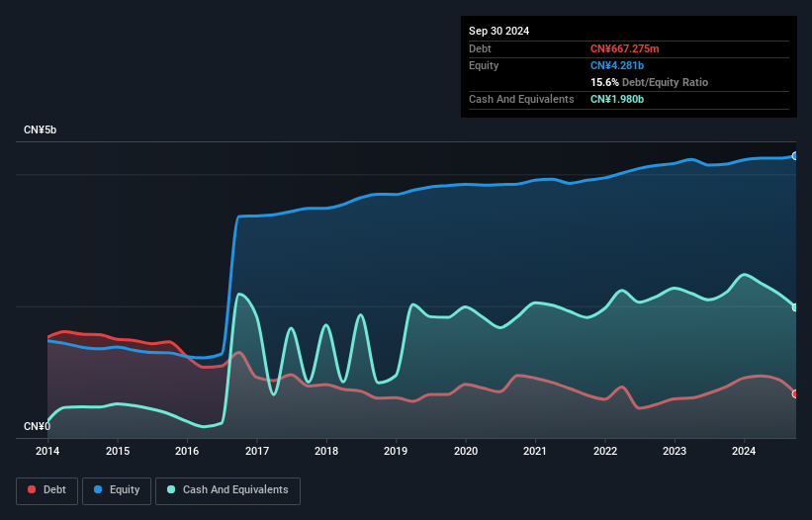
Task: Select the 2020 x-axis label
Action: (466, 451)
